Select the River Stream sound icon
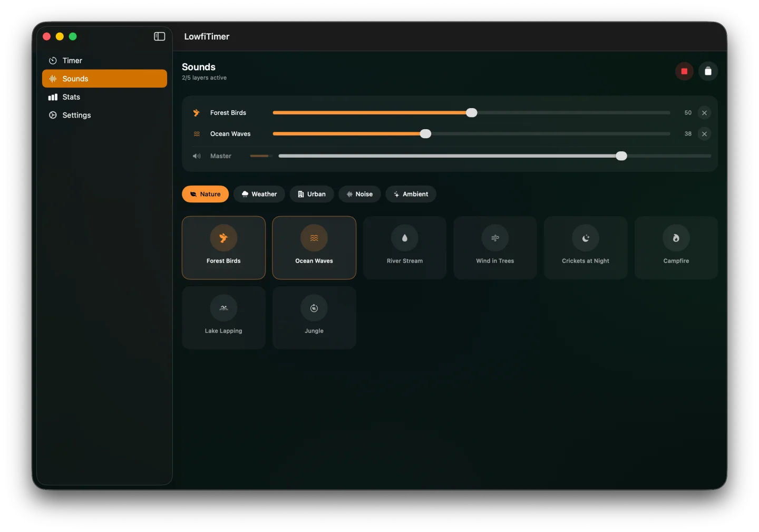The height and width of the screenshot is (532, 759). pyautogui.click(x=404, y=238)
